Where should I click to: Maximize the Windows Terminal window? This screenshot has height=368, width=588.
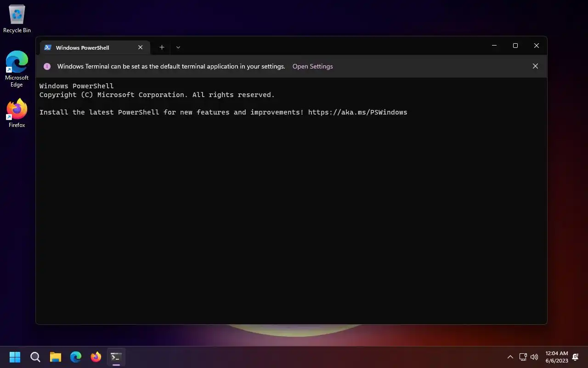point(515,46)
